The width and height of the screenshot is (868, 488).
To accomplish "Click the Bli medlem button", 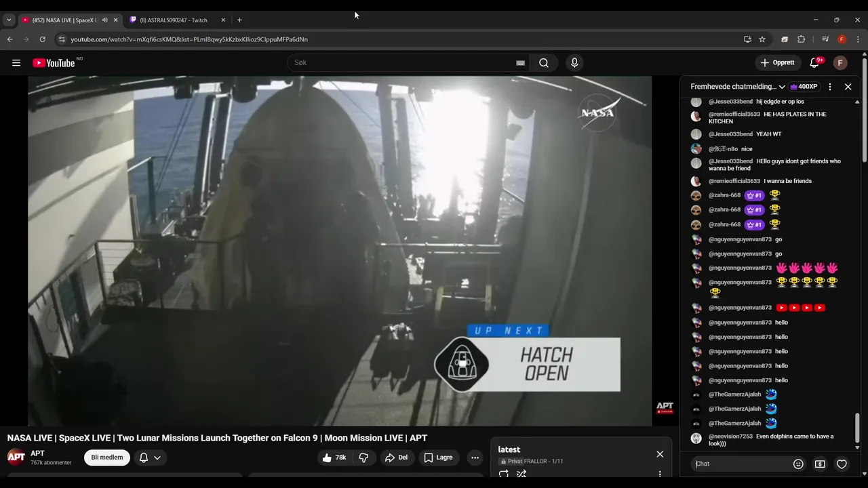I will tap(107, 457).
